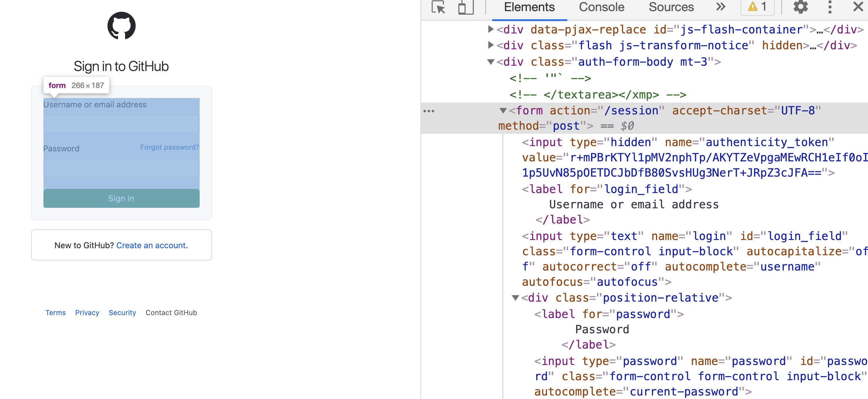The image size is (868, 399).
Task: Select the inspect element cursor icon
Action: coord(438,7)
